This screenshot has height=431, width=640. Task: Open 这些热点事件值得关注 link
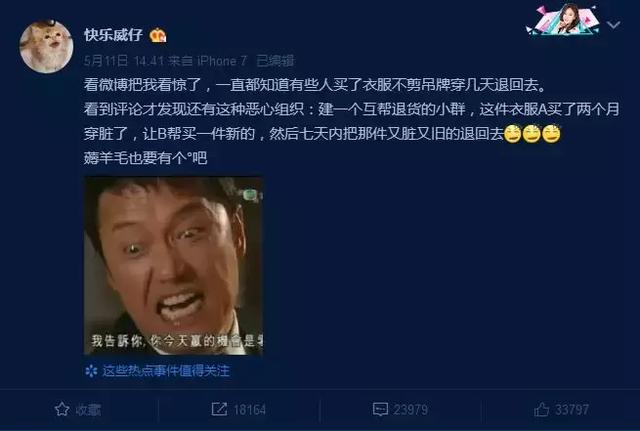point(166,371)
